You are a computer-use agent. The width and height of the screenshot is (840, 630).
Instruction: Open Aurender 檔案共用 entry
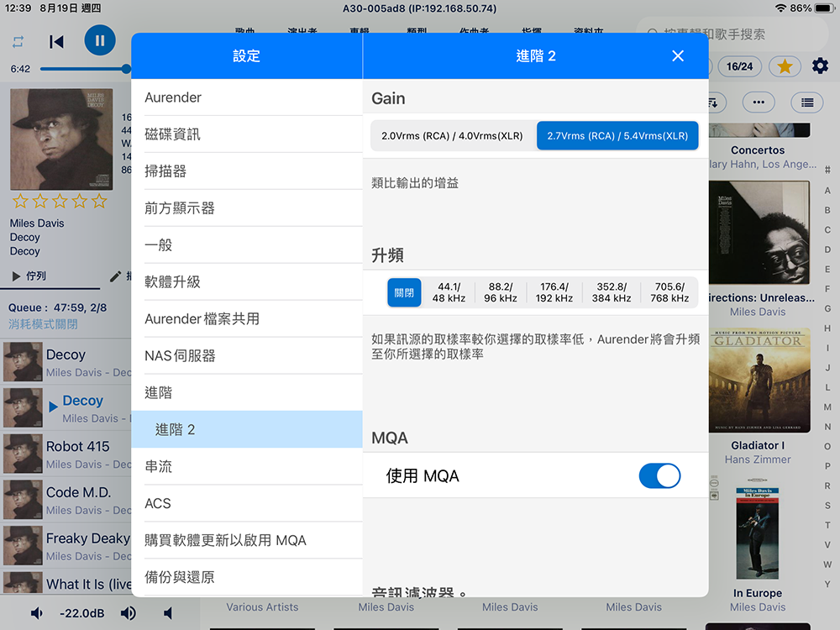247,319
